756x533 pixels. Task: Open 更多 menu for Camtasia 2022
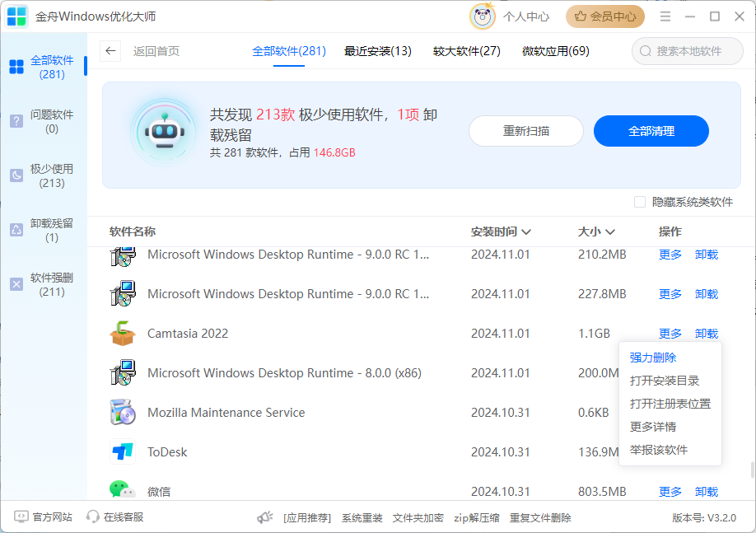[670, 334]
